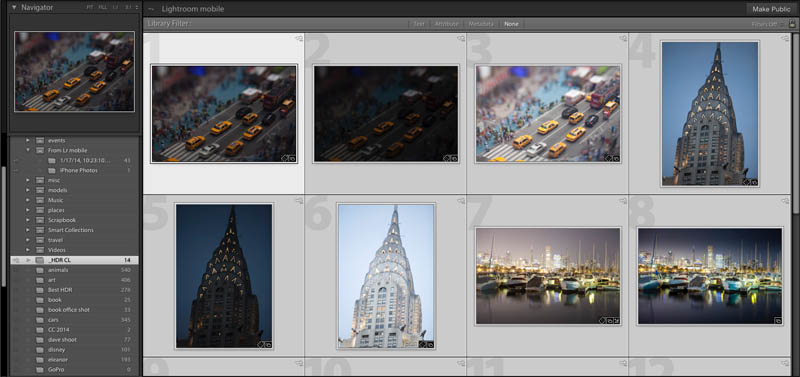Click sync comment icon on cell 4
Image resolution: width=800 pixels, height=377 pixels.
[x=785, y=38]
